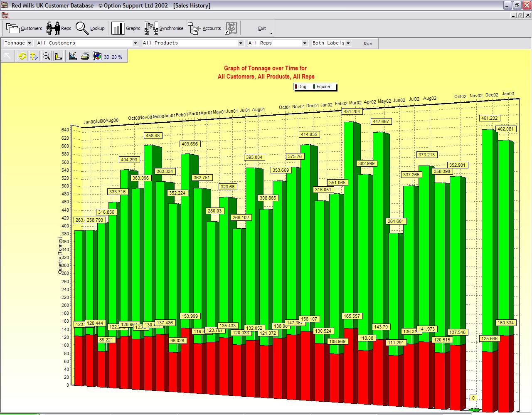Click the 458.48 data label
532x415 pixels.
click(x=153, y=136)
